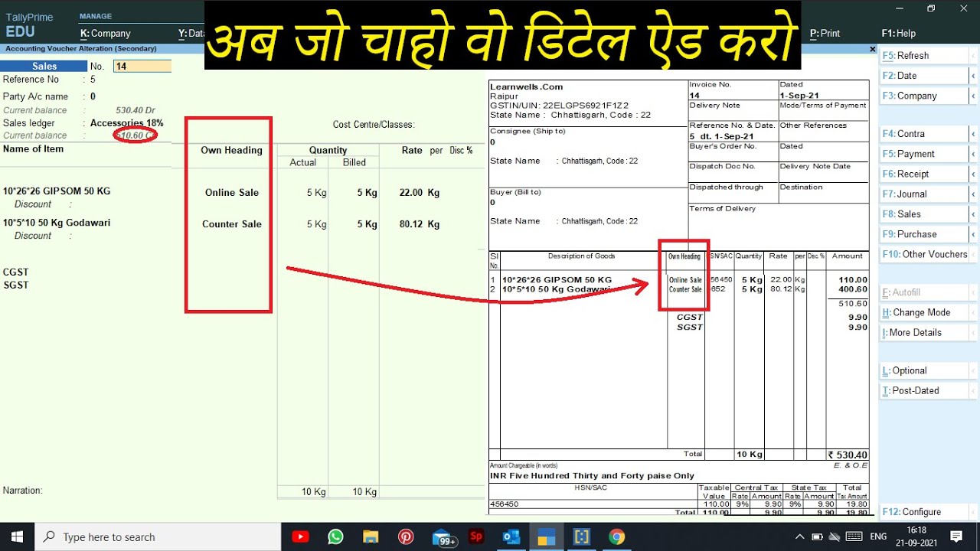Select item 10*26*26 GIPSOM 50 KG
980x551 pixels.
tap(57, 191)
